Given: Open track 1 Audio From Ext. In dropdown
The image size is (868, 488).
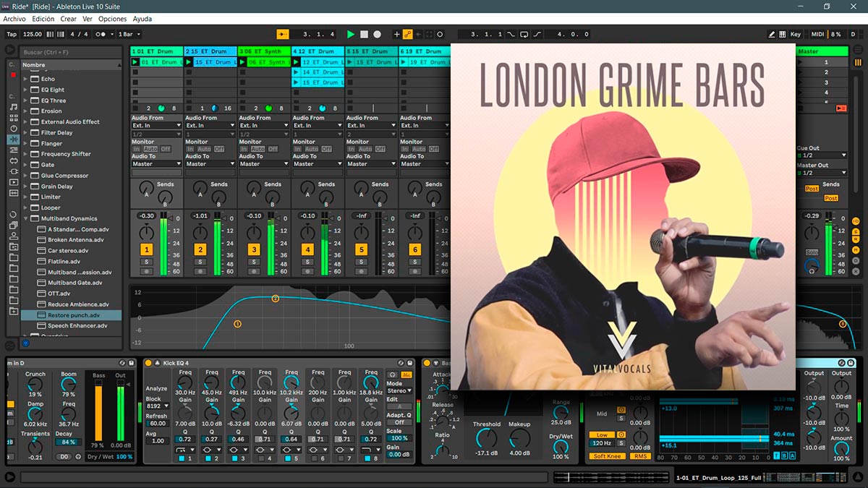Looking at the screenshot, I should click(156, 125).
